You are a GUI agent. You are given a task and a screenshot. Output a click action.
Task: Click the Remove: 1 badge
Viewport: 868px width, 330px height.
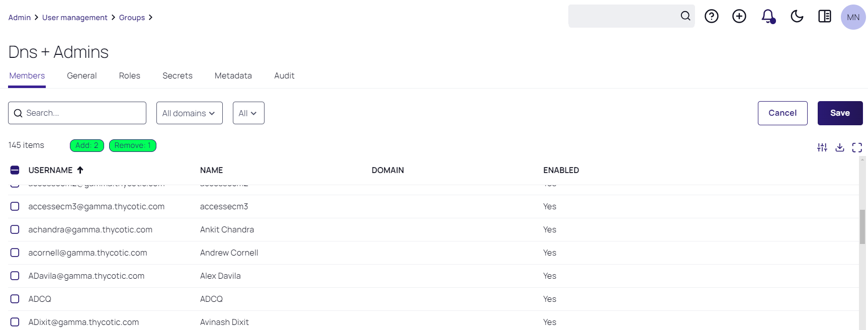133,145
